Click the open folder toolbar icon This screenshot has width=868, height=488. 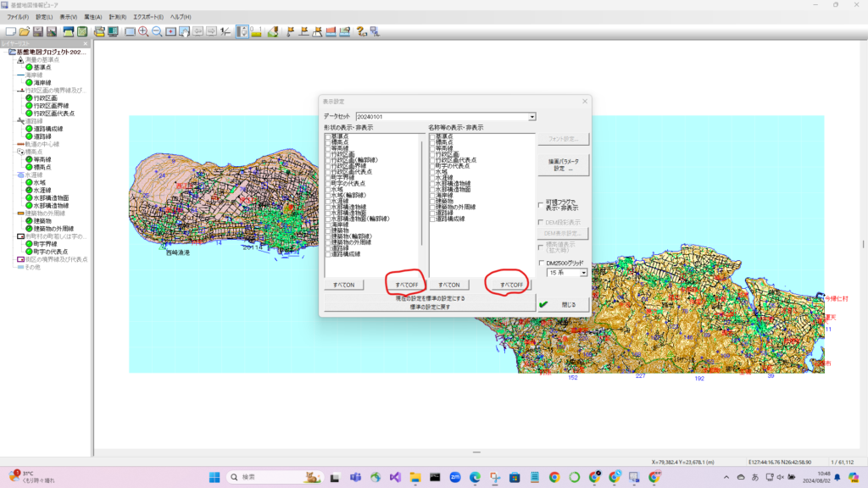[x=25, y=31]
